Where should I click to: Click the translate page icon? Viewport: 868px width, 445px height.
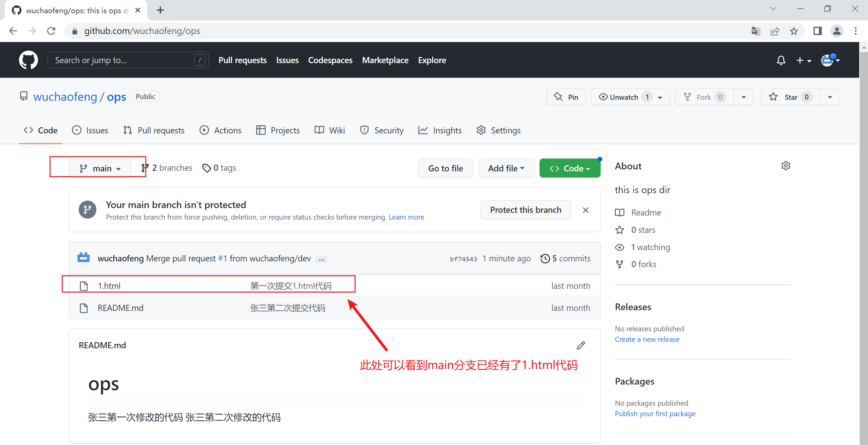tap(756, 31)
